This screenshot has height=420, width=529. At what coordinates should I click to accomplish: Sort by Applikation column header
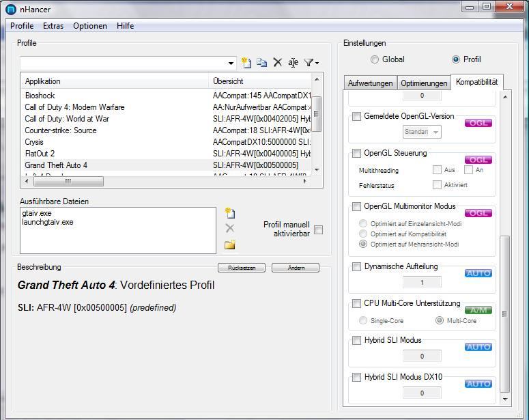coord(115,81)
